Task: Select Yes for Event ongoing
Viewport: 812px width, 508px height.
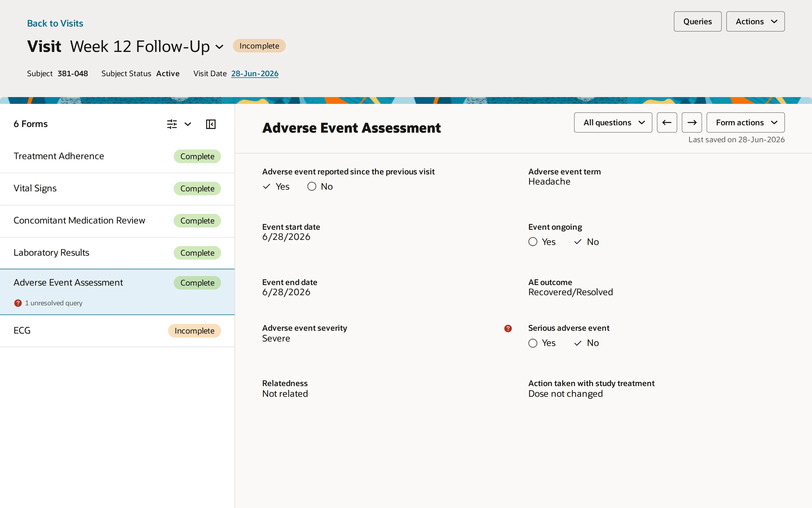Action: coord(542,242)
